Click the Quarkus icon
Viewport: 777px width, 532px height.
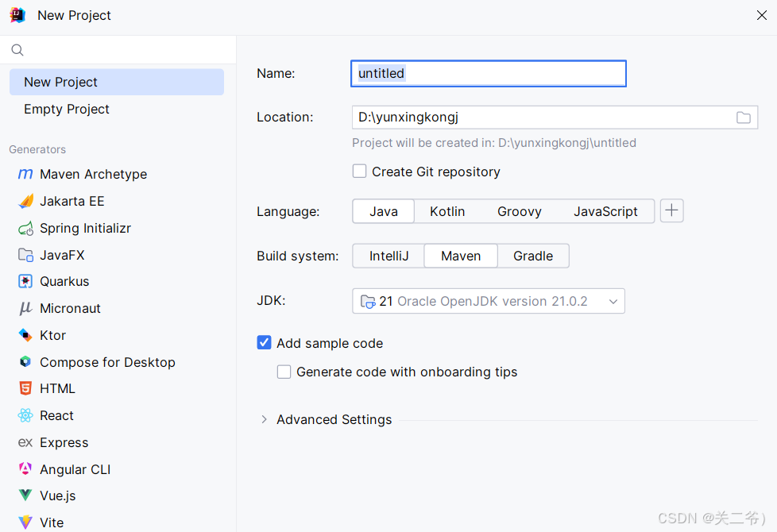[25, 281]
